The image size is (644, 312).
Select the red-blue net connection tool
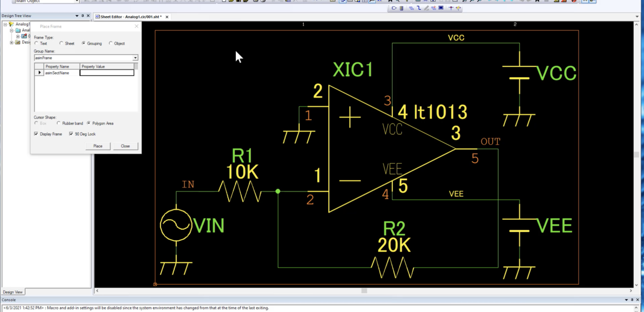pos(434,8)
